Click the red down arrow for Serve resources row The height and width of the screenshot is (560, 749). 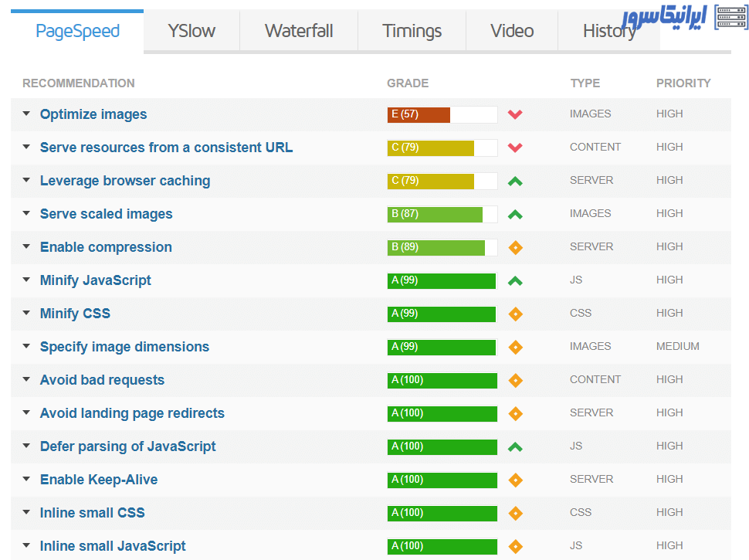coord(515,148)
